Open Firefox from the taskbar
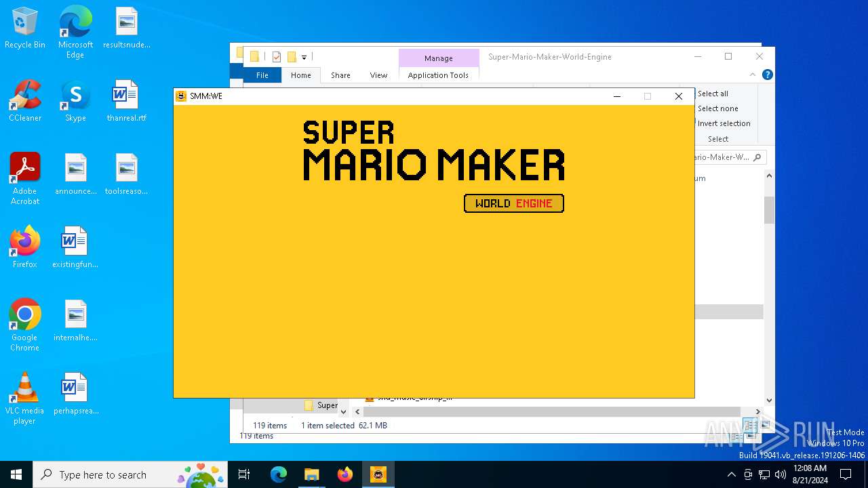Screen dimensions: 868x488 pyautogui.click(x=345, y=474)
